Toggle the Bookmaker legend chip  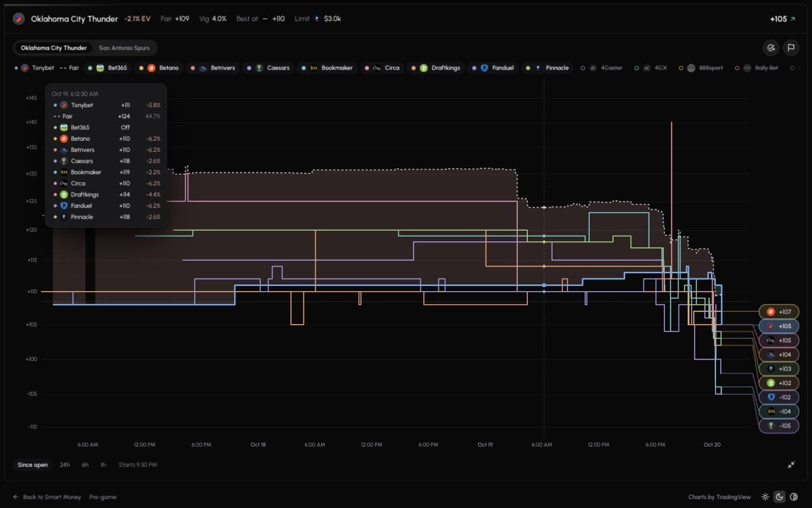pos(327,68)
